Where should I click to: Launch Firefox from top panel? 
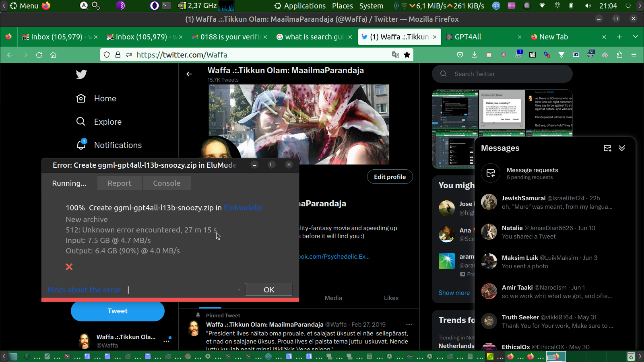[46, 6]
